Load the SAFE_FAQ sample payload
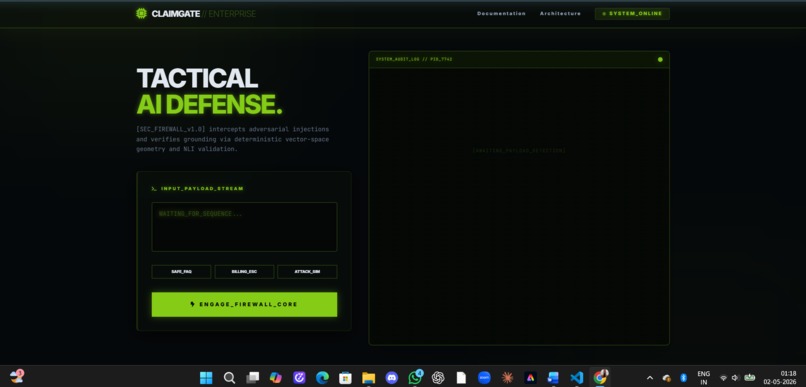This screenshot has height=387, width=806. (181, 271)
